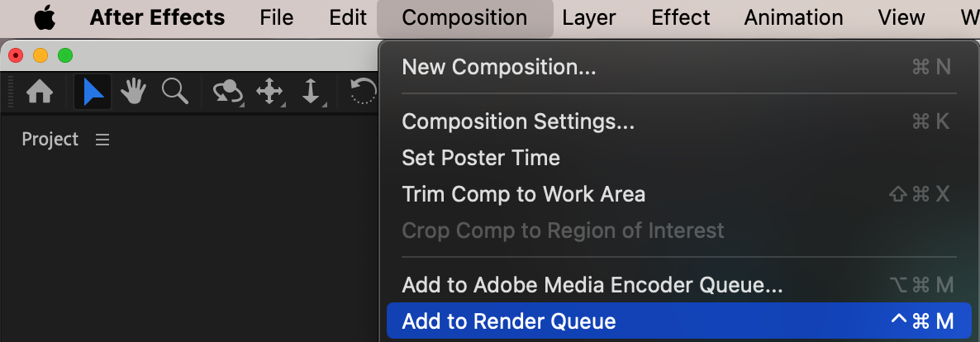Click Set Poster Time
980x342 pixels.
pos(480,158)
